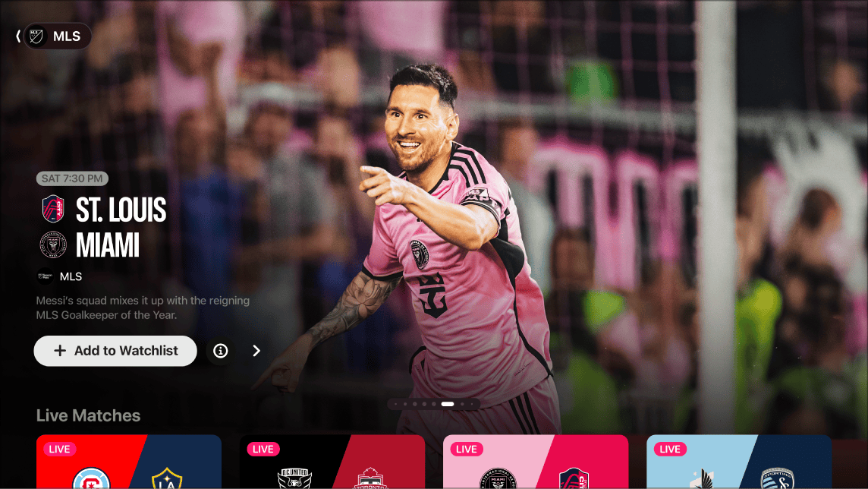868x489 pixels.
Task: Click LIVE badge on Minnesota United card
Action: 670,449
